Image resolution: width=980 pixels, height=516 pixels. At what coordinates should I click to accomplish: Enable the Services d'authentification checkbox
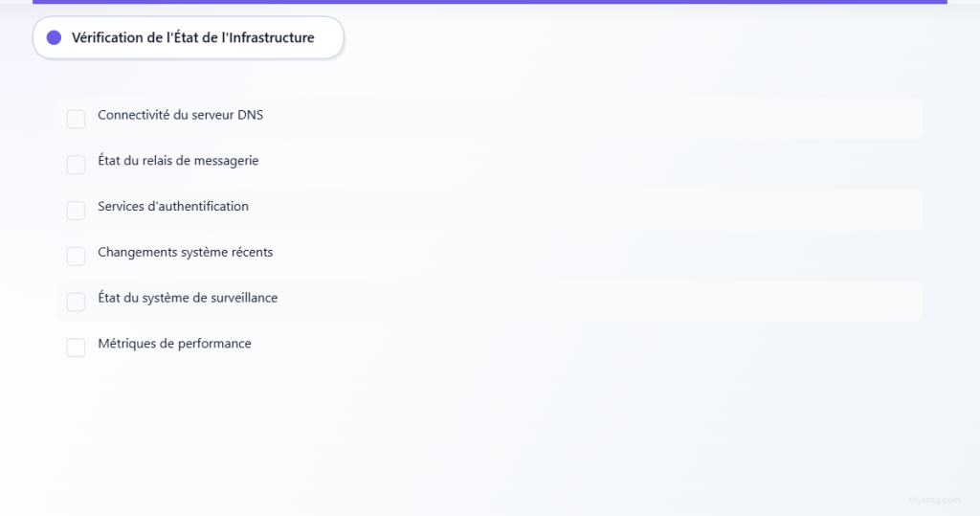tap(76, 210)
